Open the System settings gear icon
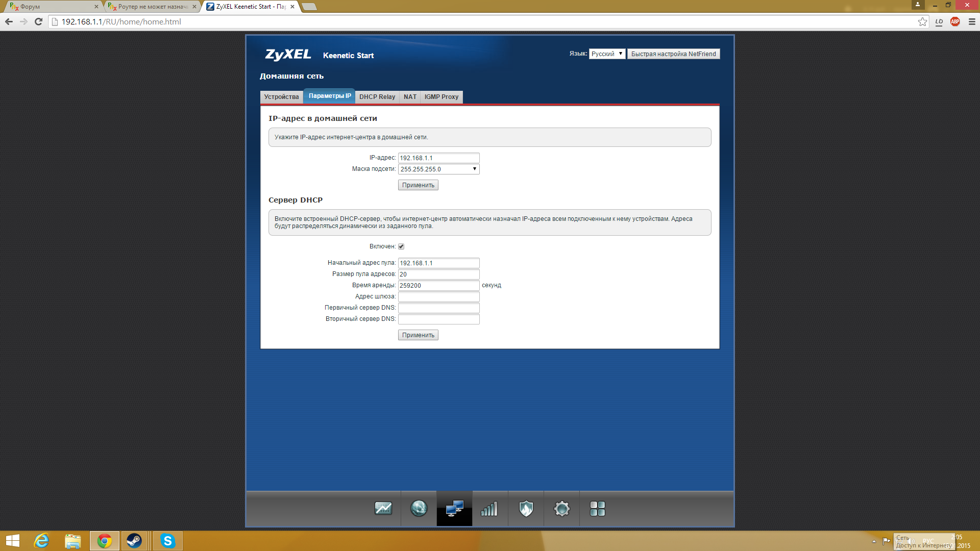 coord(562,509)
